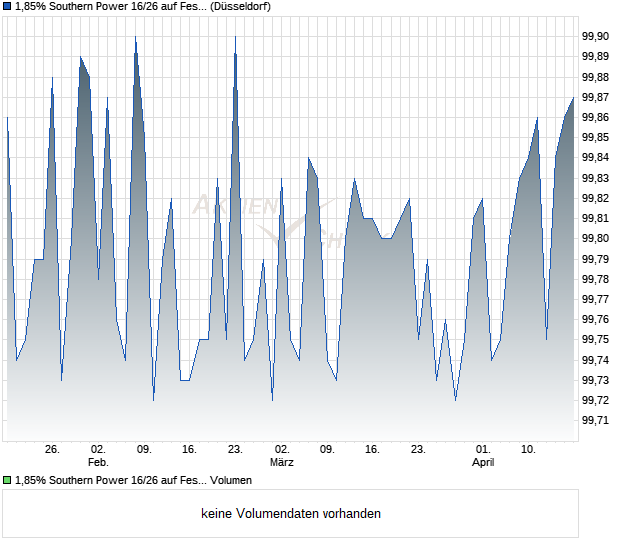Click y-axis value 99,82
The image size is (620, 546).
point(595,198)
